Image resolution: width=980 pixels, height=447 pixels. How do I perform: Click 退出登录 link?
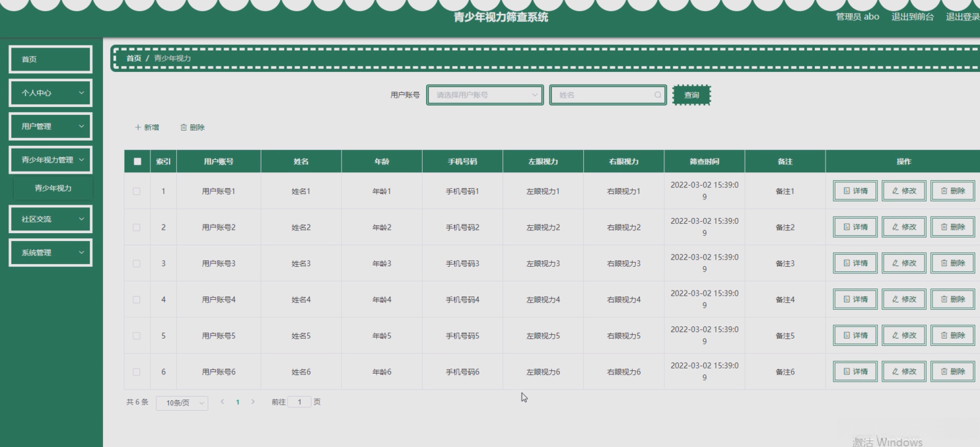[x=963, y=17]
